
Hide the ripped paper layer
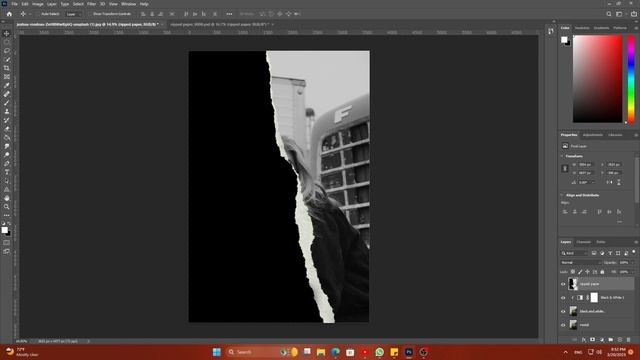pos(563,284)
